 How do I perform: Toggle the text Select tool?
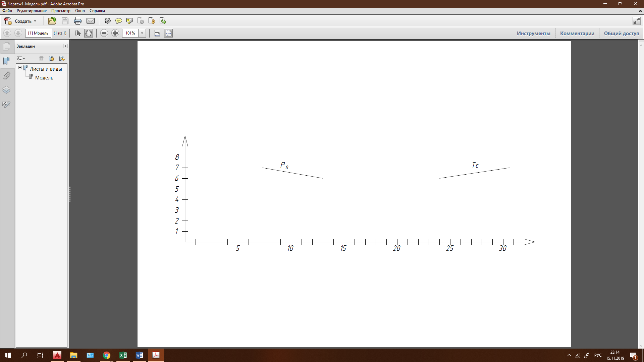point(77,33)
